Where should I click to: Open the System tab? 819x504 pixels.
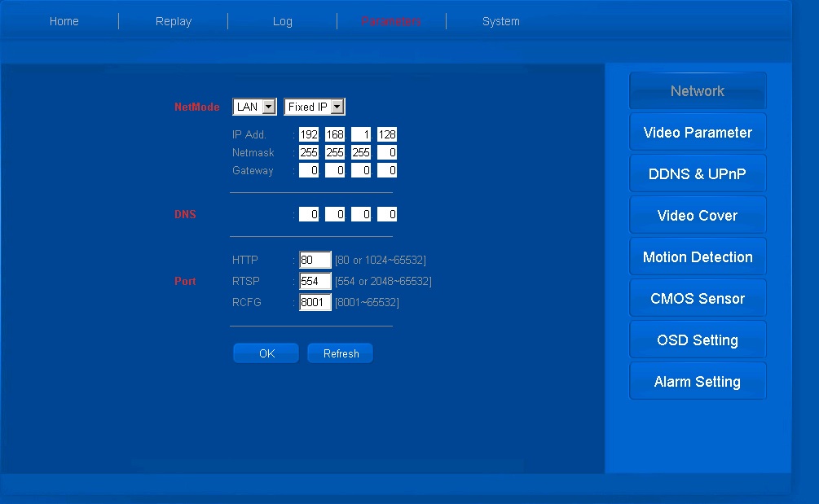500,21
